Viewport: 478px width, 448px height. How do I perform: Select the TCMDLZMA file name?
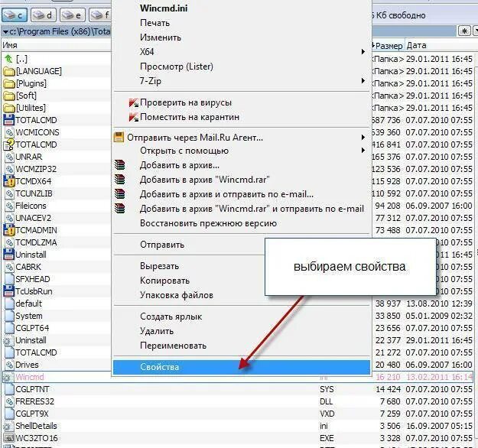coord(36,242)
